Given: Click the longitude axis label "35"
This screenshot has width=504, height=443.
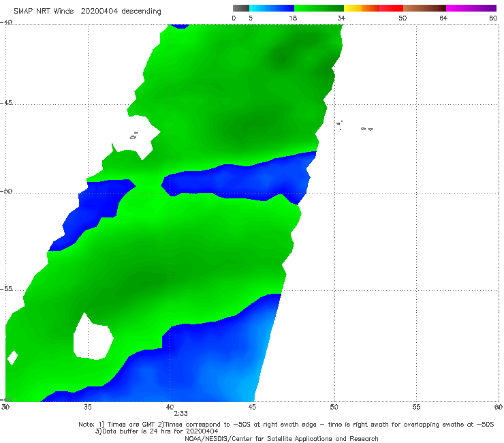Looking at the screenshot, I should point(87,407).
